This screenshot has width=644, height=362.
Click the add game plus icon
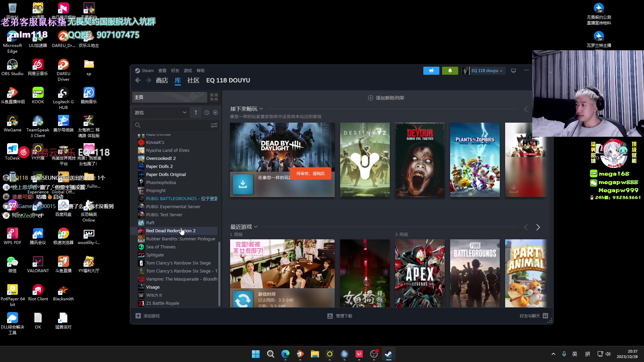coord(138,316)
